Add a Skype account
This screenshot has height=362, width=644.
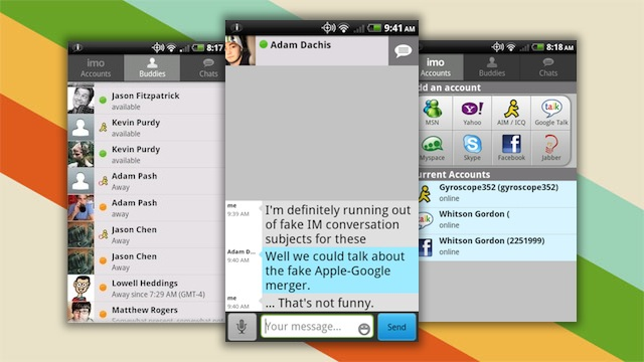[472, 148]
